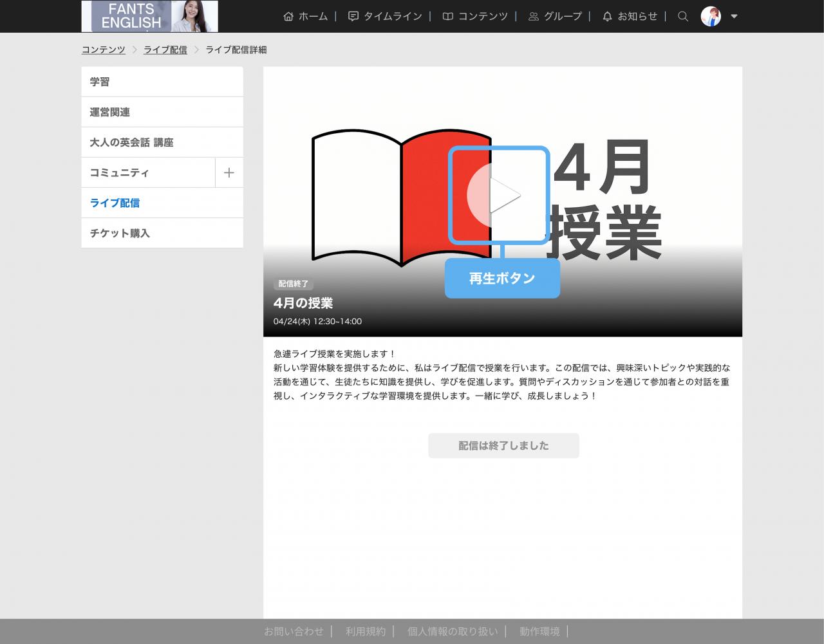Select 運営関連 in the sidebar

pyautogui.click(x=162, y=112)
